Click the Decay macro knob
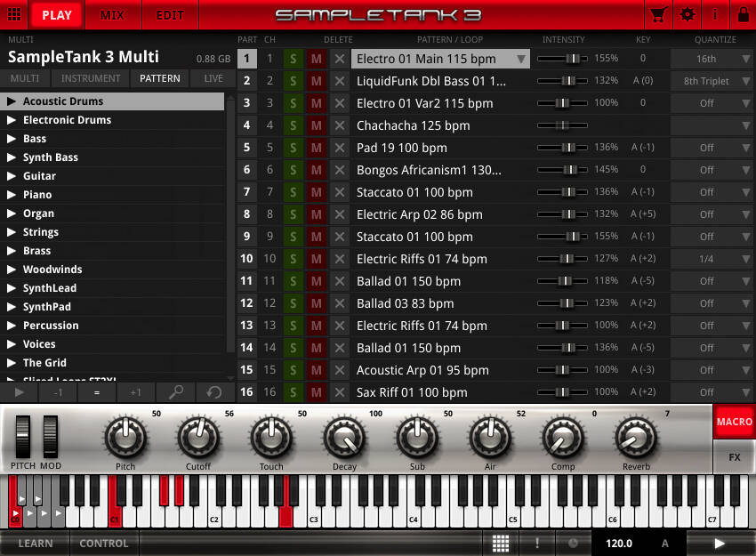 [344, 438]
